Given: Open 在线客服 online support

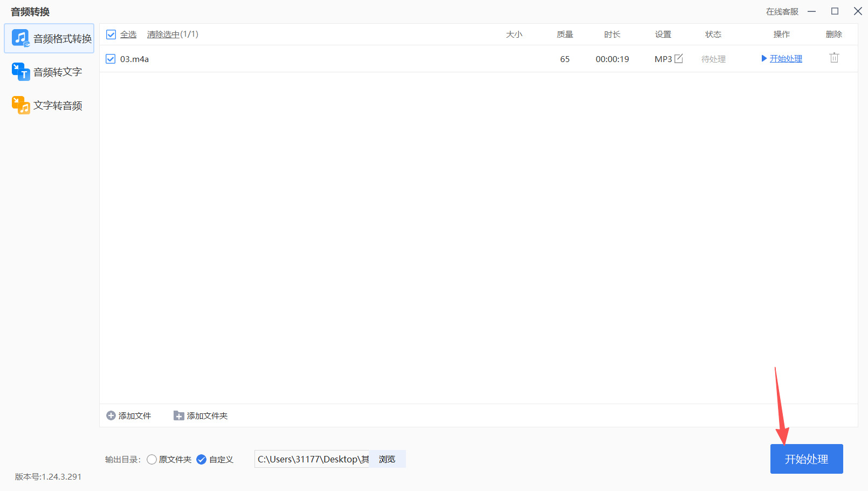Looking at the screenshot, I should (782, 11).
